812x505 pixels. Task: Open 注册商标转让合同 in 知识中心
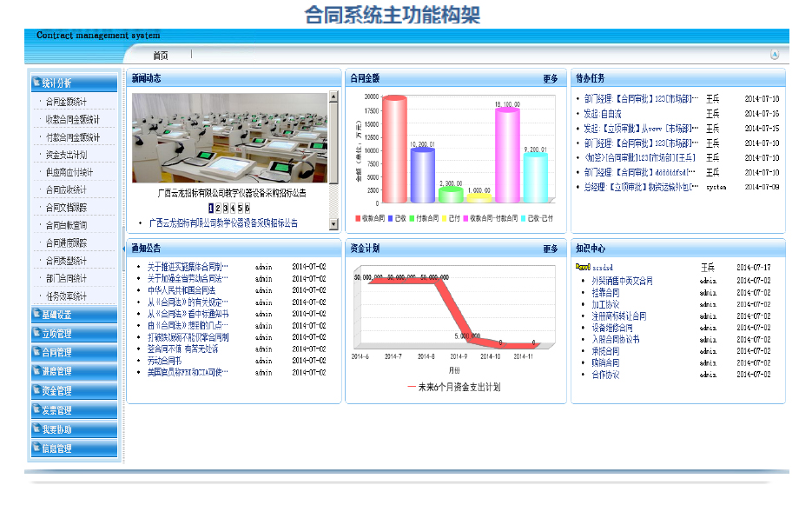click(x=619, y=316)
